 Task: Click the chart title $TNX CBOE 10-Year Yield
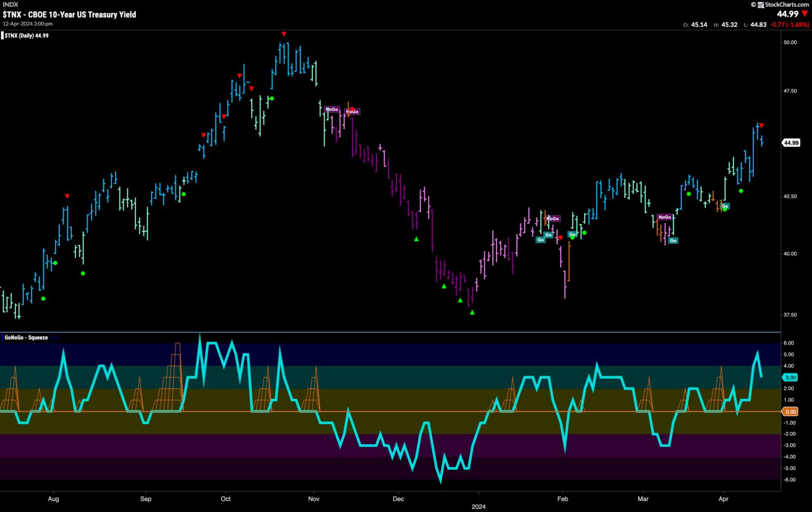tap(69, 14)
